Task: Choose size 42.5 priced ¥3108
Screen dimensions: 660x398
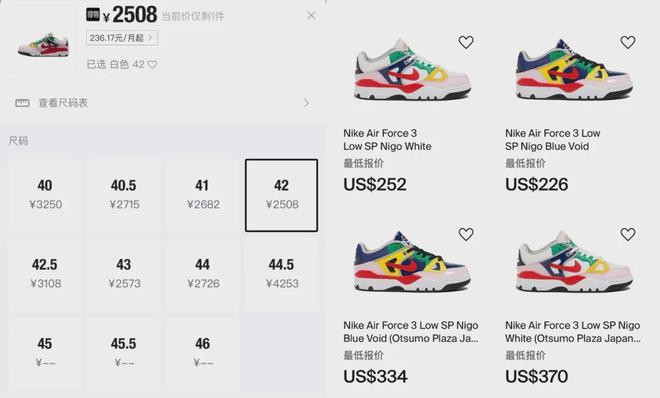Action: (45, 274)
